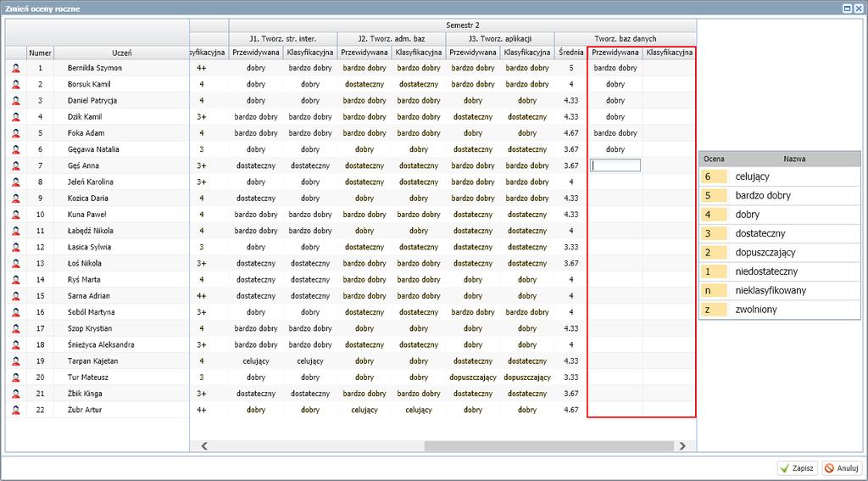The height and width of the screenshot is (481, 868).
Task: Click the student icon next to Łabędź Nikola
Action: click(15, 231)
